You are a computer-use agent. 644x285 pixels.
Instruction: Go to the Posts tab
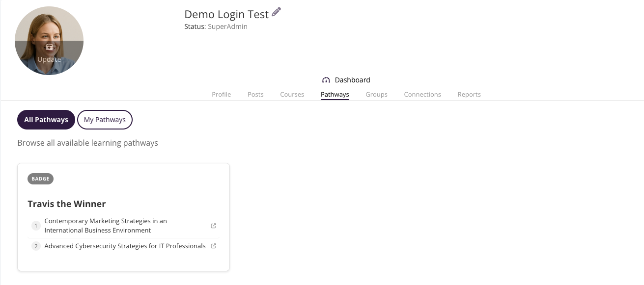255,94
